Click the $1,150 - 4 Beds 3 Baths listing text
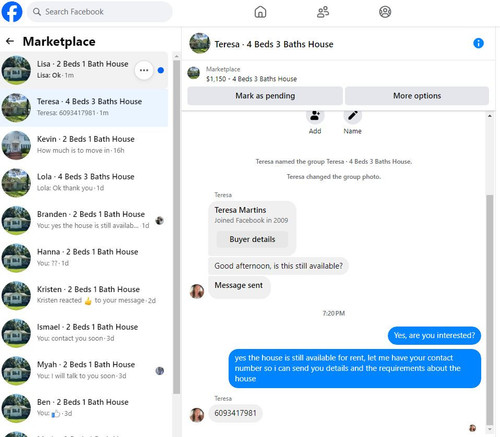500x437 pixels. tap(251, 79)
